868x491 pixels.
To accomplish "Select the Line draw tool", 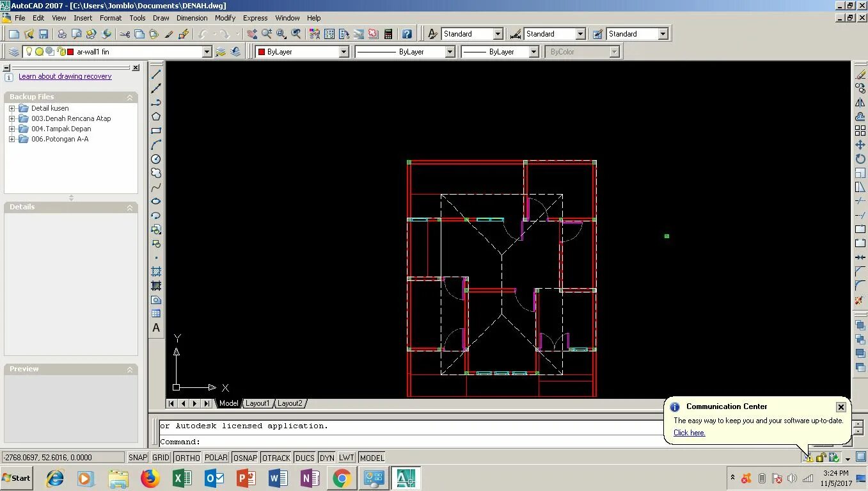I will click(156, 74).
